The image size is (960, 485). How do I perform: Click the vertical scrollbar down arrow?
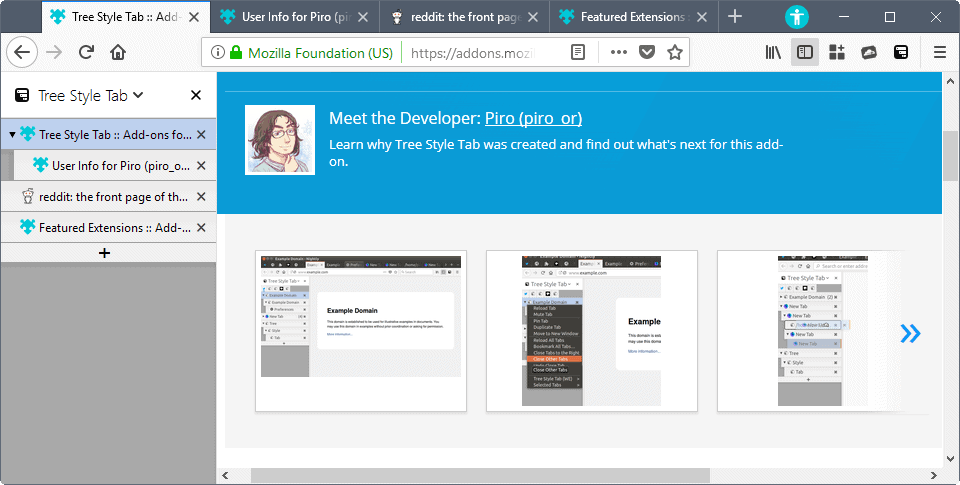pos(951,457)
